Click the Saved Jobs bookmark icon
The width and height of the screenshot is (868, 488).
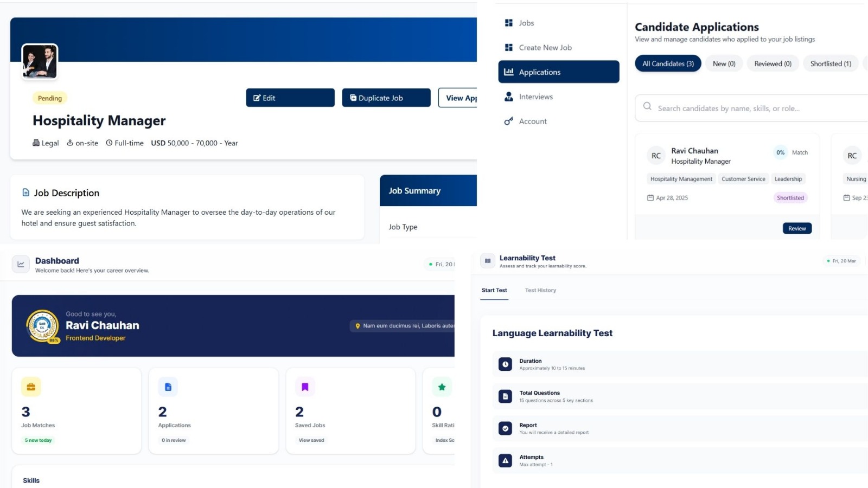tap(305, 387)
